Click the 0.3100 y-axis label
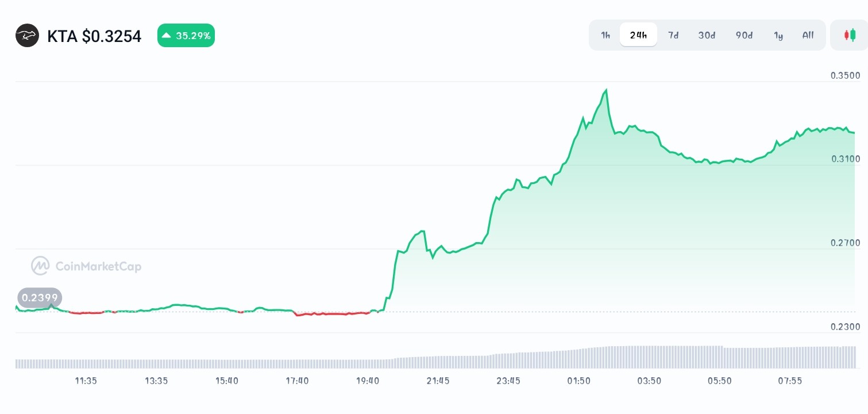The width and height of the screenshot is (868, 414). pyautogui.click(x=846, y=159)
